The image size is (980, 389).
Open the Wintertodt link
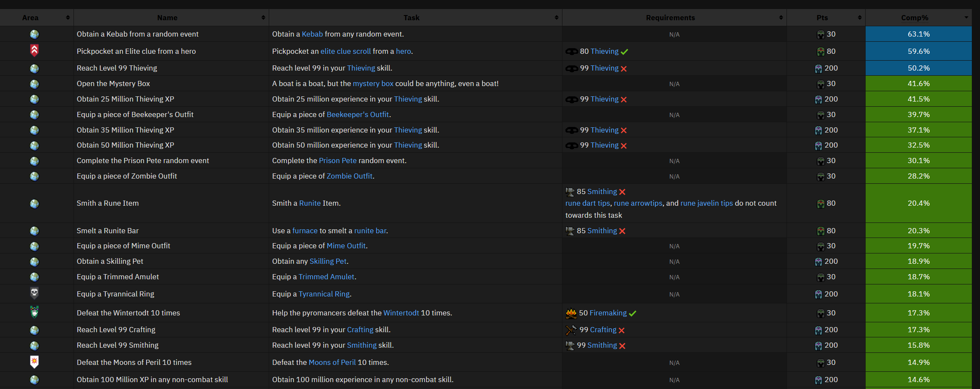(401, 313)
